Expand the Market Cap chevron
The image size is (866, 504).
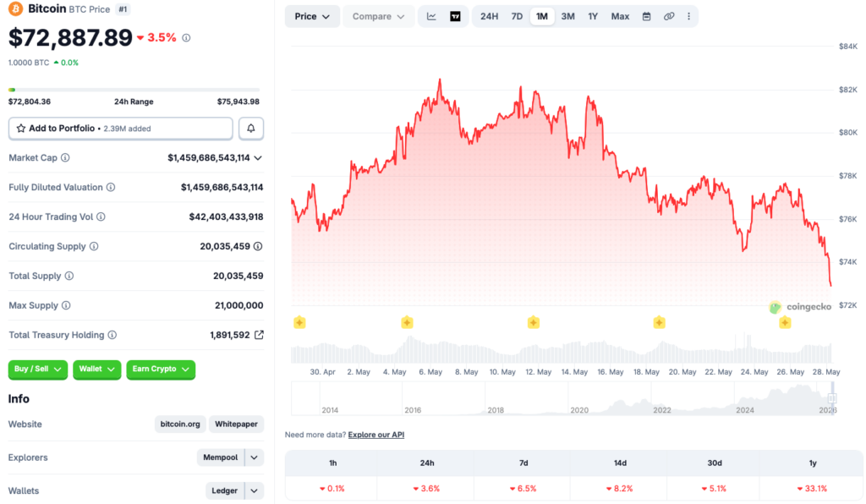(x=258, y=158)
